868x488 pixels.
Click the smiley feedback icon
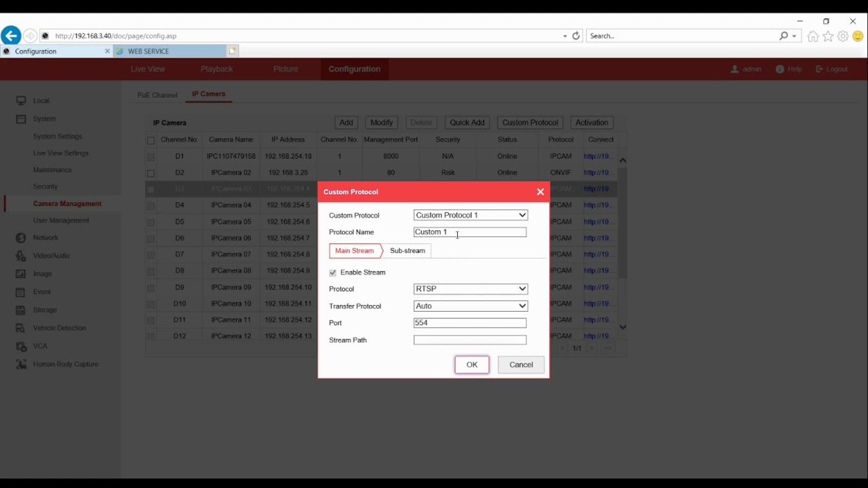point(858,36)
